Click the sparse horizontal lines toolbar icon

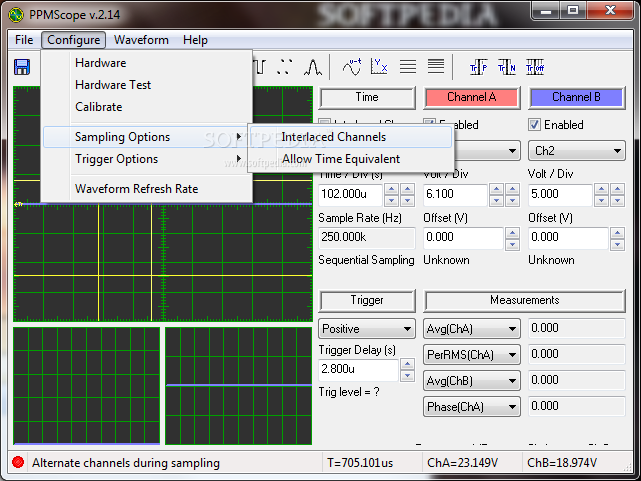coord(408,67)
